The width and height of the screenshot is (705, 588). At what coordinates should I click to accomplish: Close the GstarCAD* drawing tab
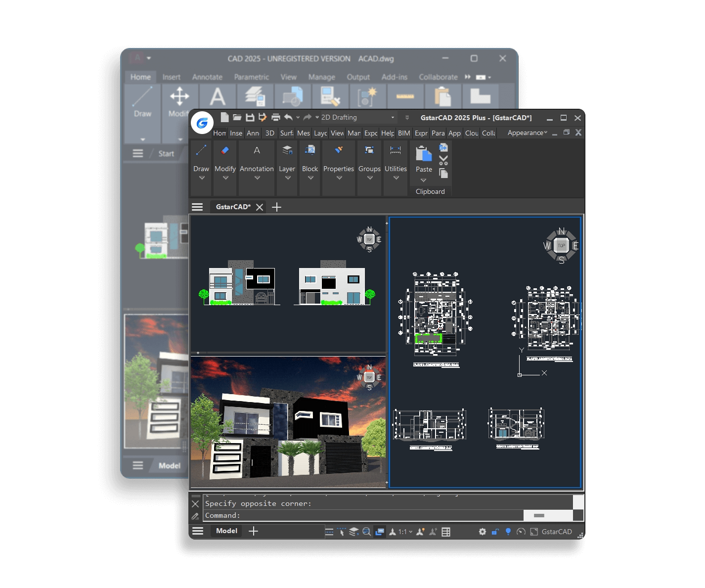[259, 207]
